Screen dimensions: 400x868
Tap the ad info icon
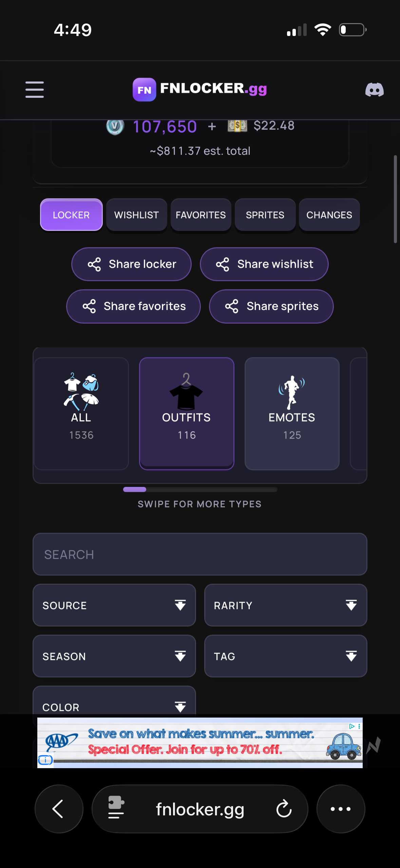point(45,760)
